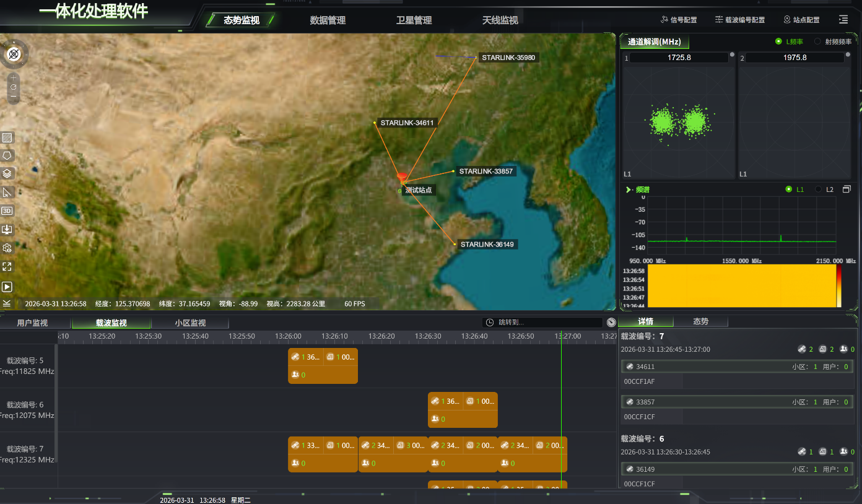
Task: Collapse the map toolbar with bottom chevron
Action: click(x=6, y=303)
